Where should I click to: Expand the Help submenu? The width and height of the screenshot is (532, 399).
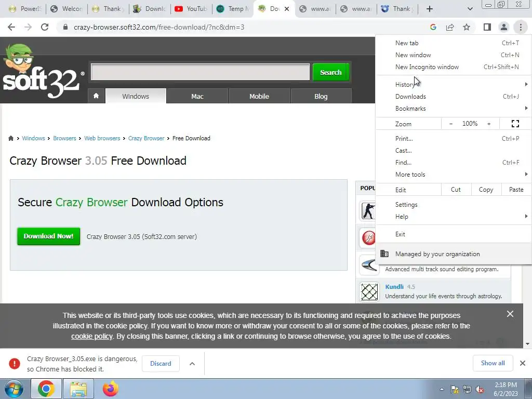coord(453,217)
